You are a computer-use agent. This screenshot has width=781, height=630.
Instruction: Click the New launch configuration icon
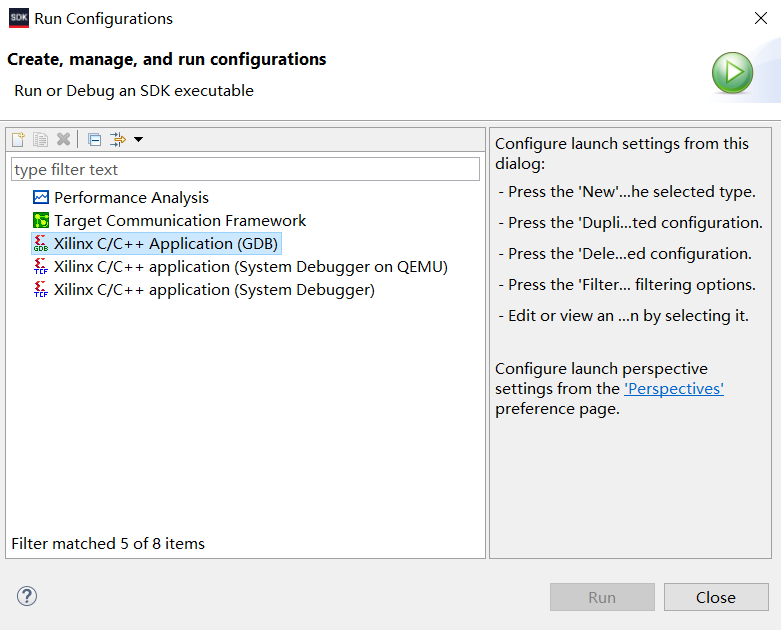pyautogui.click(x=18, y=139)
